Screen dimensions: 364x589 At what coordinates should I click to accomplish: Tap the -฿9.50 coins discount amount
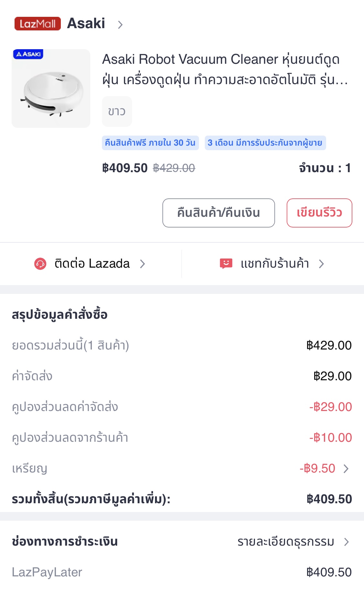tap(317, 469)
